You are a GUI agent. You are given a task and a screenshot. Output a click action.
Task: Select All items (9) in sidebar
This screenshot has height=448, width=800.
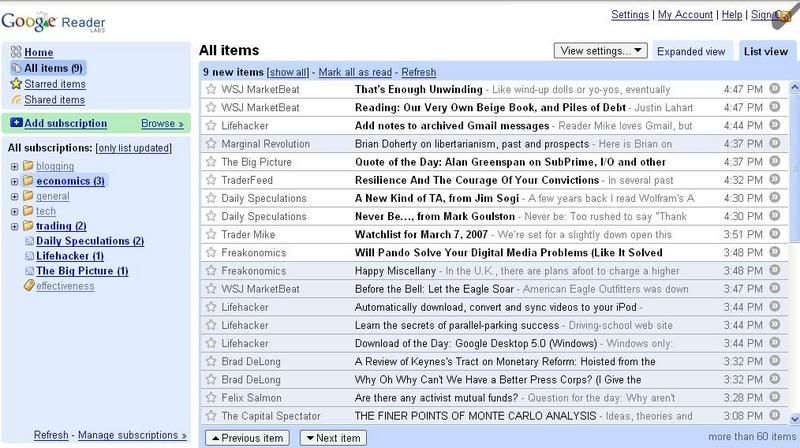coord(53,68)
